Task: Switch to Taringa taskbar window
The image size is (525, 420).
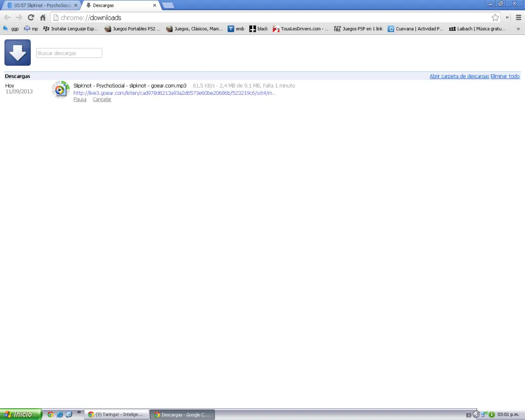Action: coord(116,415)
